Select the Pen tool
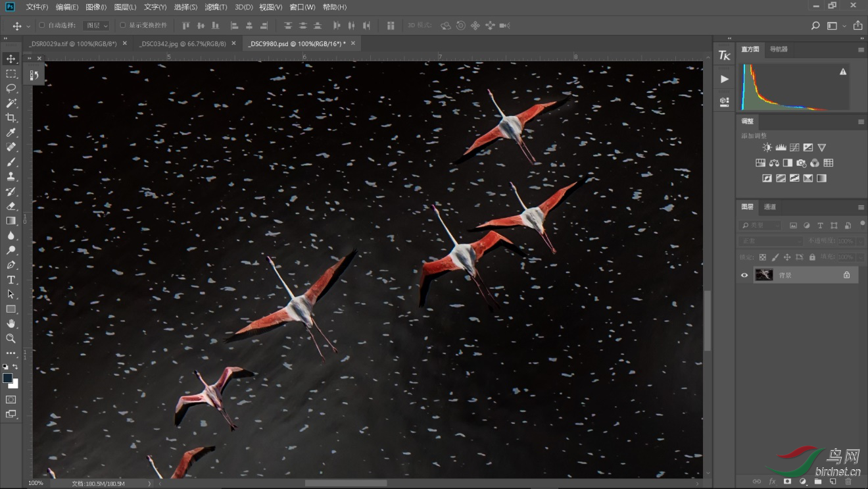The height and width of the screenshot is (489, 868). click(x=11, y=265)
